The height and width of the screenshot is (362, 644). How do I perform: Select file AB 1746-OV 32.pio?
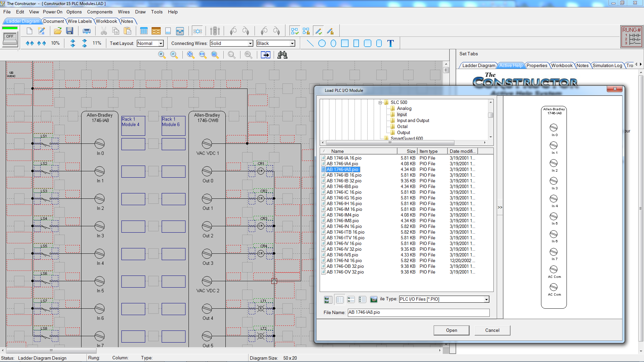[x=345, y=272]
